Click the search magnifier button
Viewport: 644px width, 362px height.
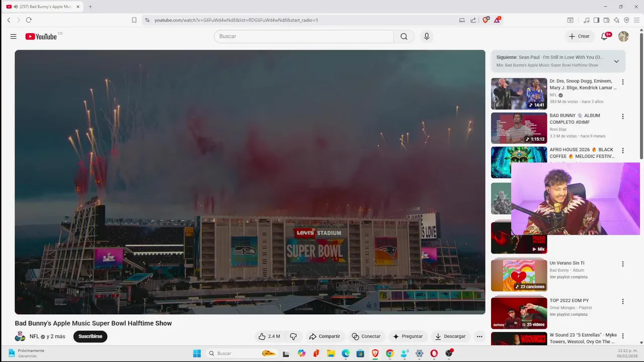[404, 36]
